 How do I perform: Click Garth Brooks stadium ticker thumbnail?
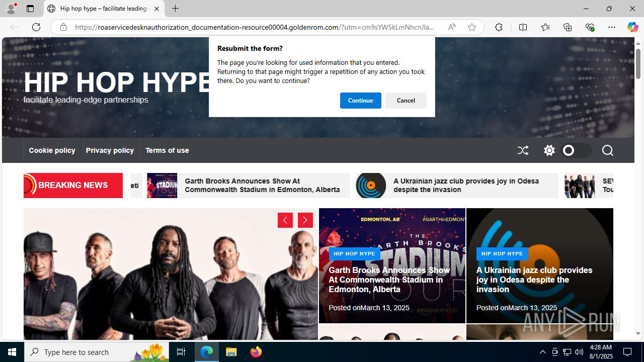click(162, 185)
